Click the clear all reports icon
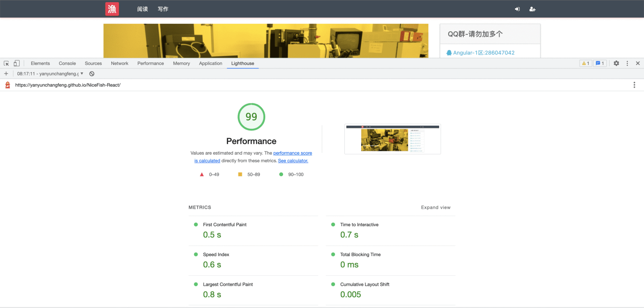This screenshot has height=308, width=644. tap(92, 74)
